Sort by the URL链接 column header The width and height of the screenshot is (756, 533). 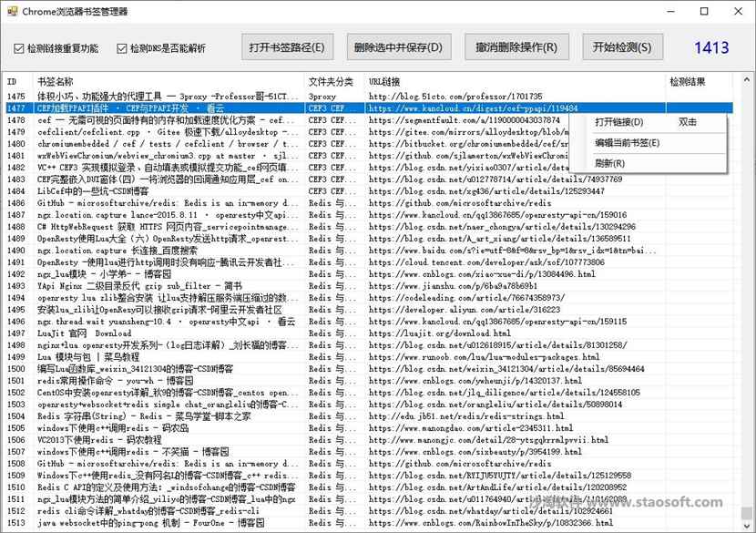515,81
